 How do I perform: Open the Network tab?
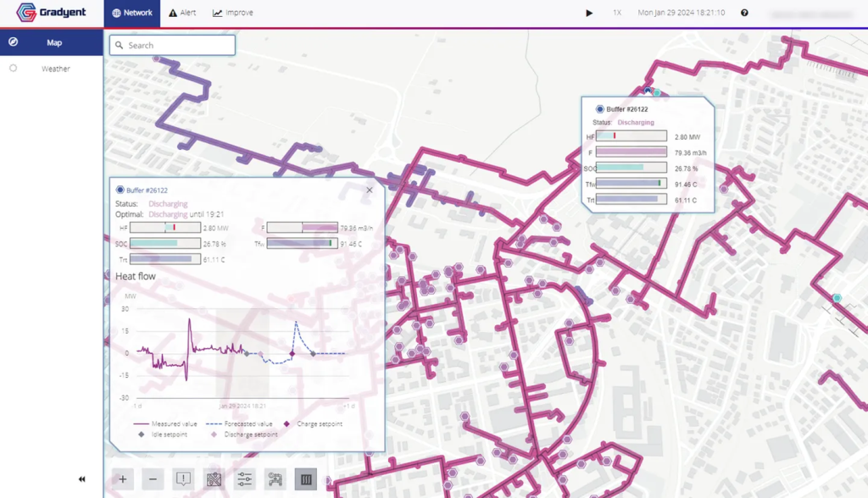click(131, 13)
